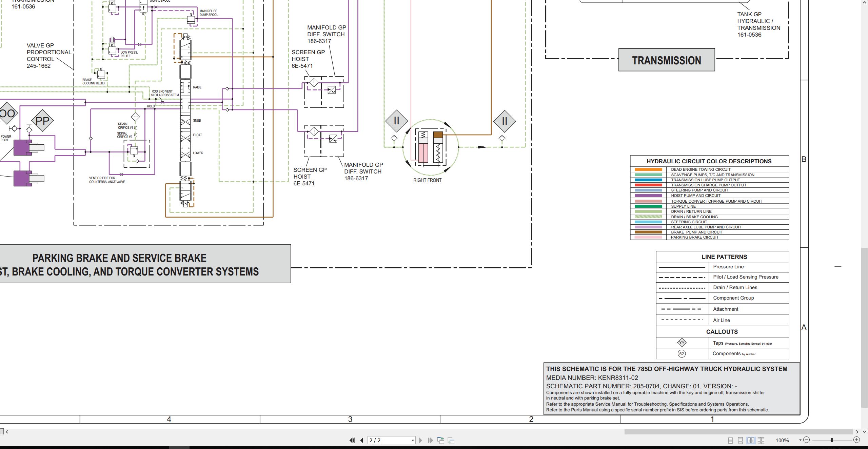Viewport: 868px width, 449px height.
Task: Switch to single page view
Action: 730,440
